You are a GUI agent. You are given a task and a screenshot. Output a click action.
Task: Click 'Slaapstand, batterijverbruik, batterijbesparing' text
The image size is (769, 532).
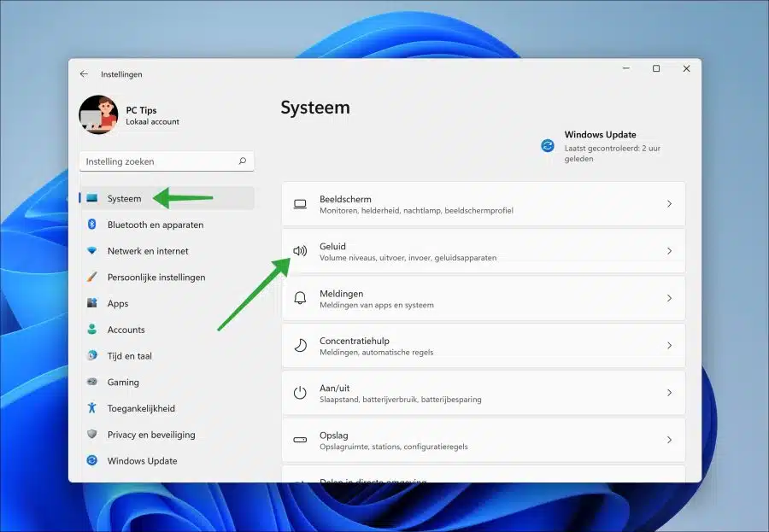pyautogui.click(x=401, y=400)
